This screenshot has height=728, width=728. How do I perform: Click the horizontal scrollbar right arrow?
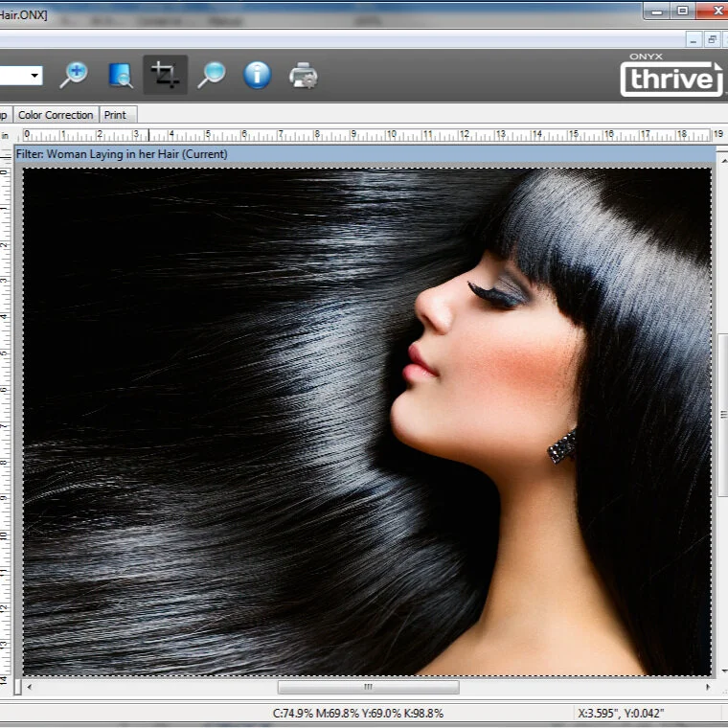(708, 687)
